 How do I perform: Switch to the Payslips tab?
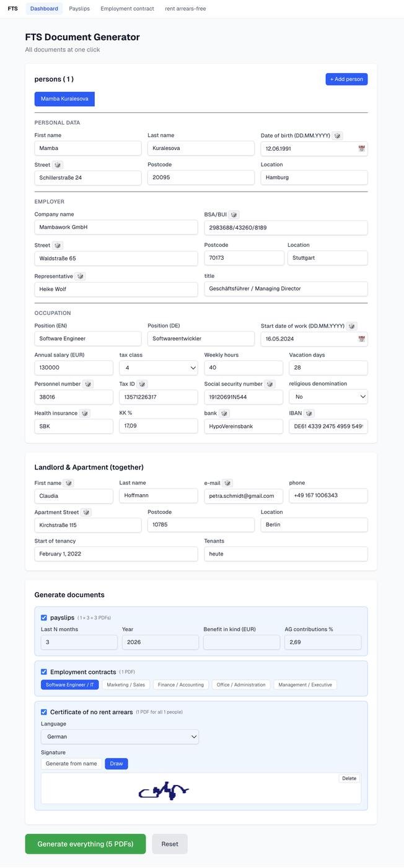tap(78, 7)
